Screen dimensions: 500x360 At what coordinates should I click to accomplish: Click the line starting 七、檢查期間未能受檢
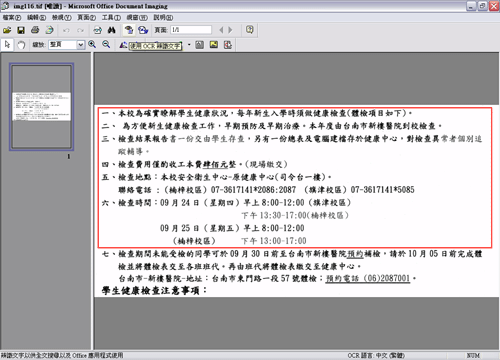pyautogui.click(x=292, y=254)
